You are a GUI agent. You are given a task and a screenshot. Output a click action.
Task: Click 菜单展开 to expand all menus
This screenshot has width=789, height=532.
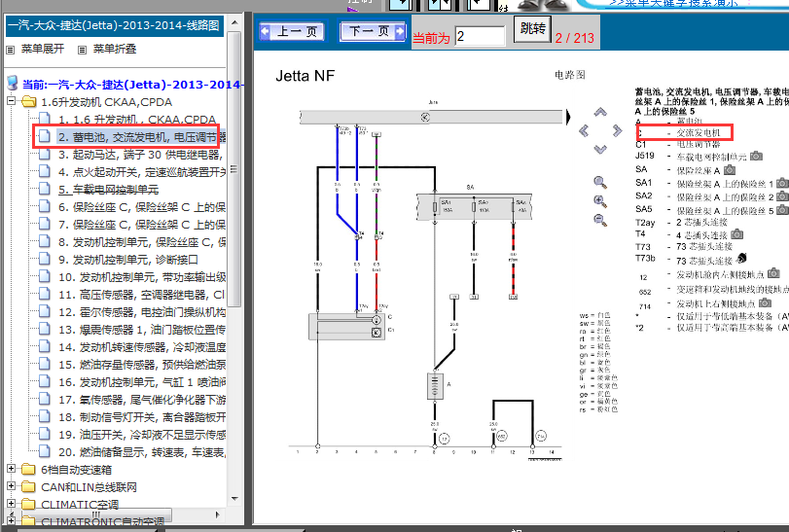(x=36, y=50)
